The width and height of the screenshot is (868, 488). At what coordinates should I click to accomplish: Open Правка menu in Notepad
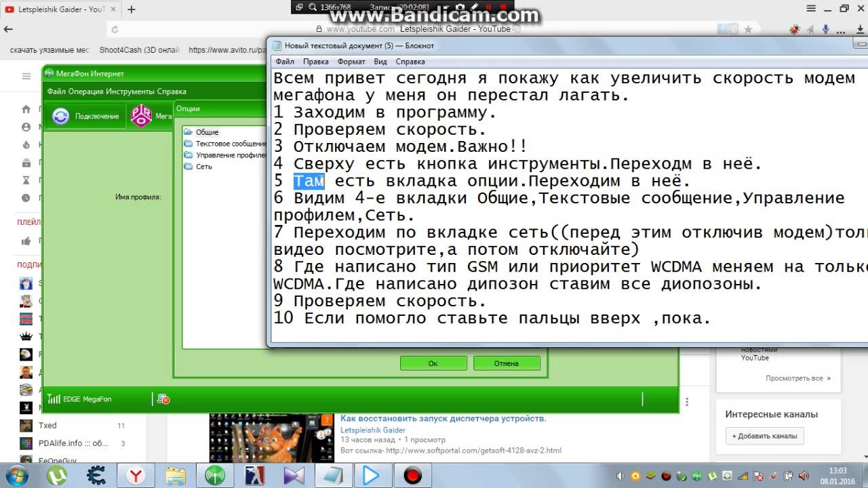click(316, 62)
